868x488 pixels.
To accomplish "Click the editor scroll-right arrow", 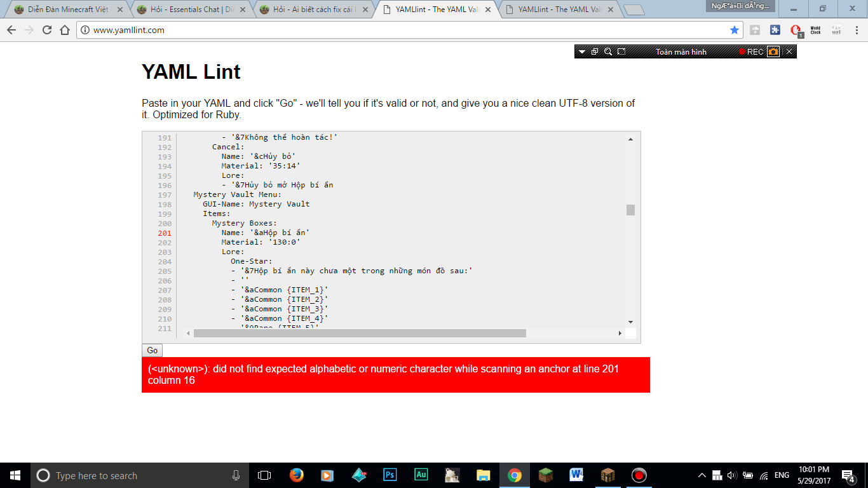I will pyautogui.click(x=620, y=333).
